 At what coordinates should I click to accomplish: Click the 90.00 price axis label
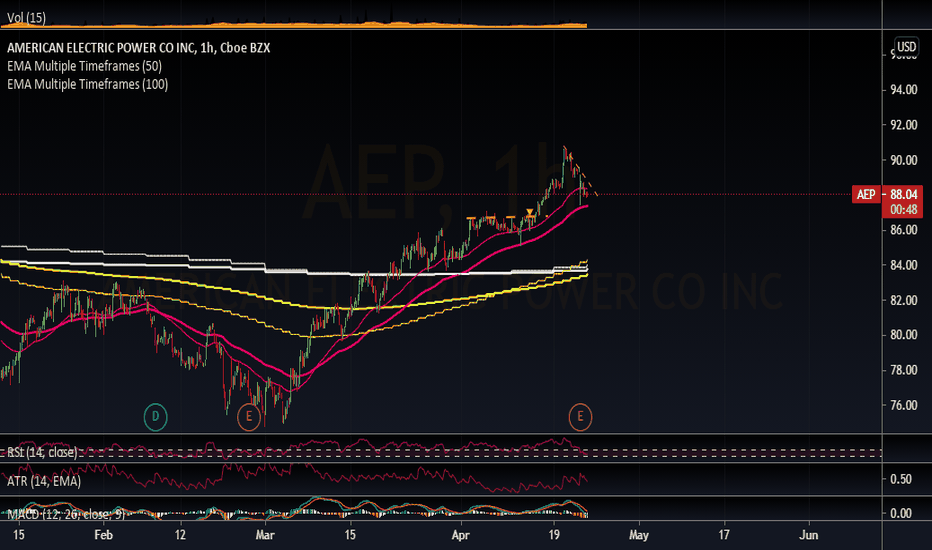pos(903,160)
